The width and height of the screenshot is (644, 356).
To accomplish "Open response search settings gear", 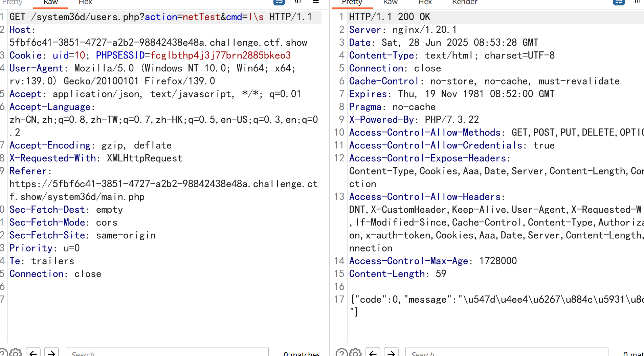I will coord(355,353).
